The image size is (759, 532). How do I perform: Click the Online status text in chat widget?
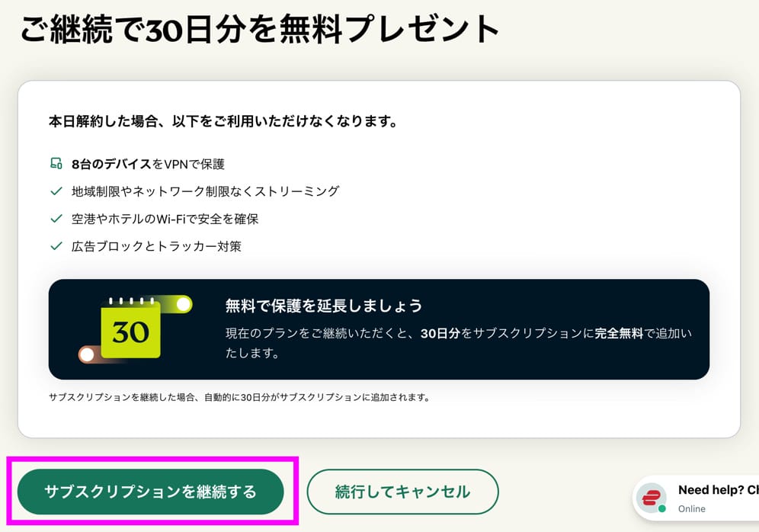click(692, 508)
